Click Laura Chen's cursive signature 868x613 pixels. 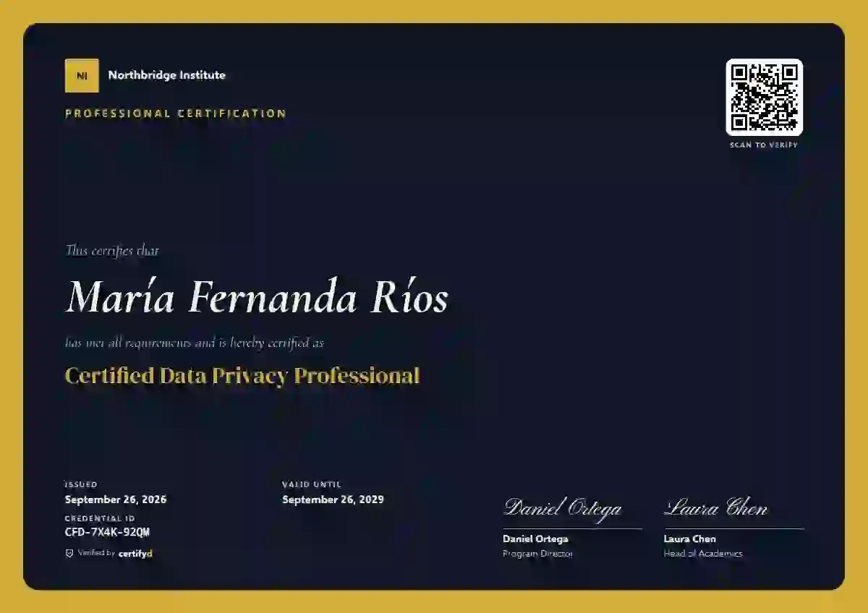[x=716, y=508]
